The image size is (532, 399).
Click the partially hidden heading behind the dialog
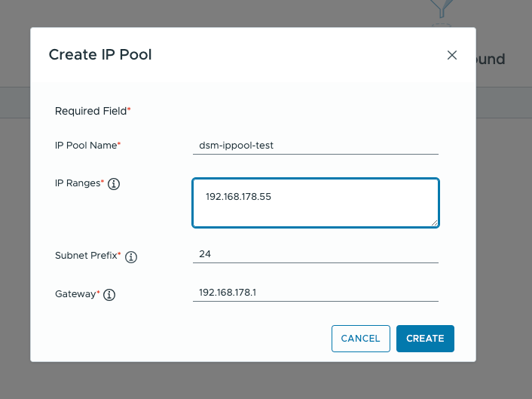pyautogui.click(x=491, y=59)
